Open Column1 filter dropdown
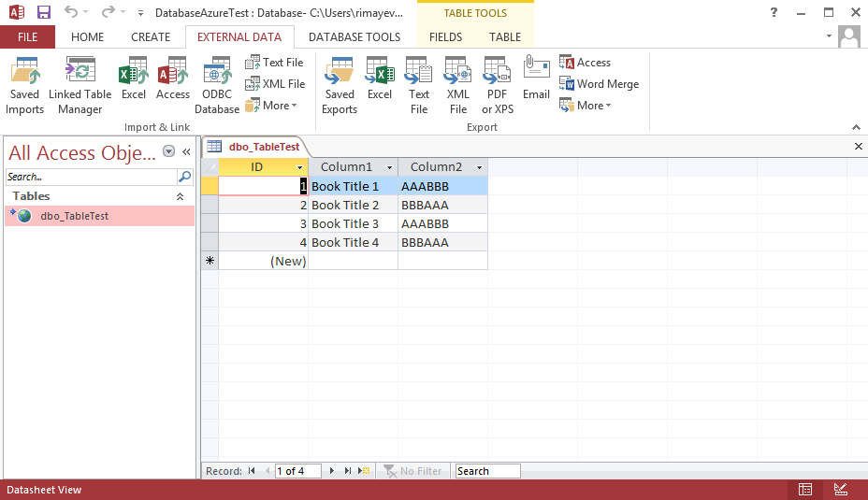Viewport: 868px width, 500px height. (389, 167)
